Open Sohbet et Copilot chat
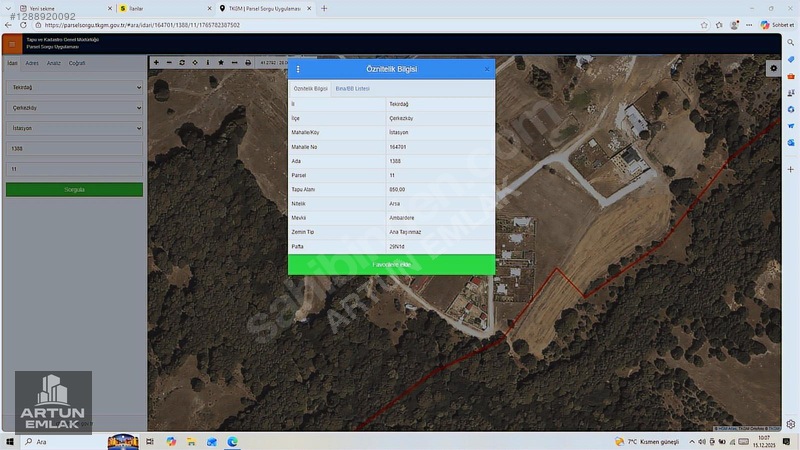The image size is (800, 450). tap(778, 25)
